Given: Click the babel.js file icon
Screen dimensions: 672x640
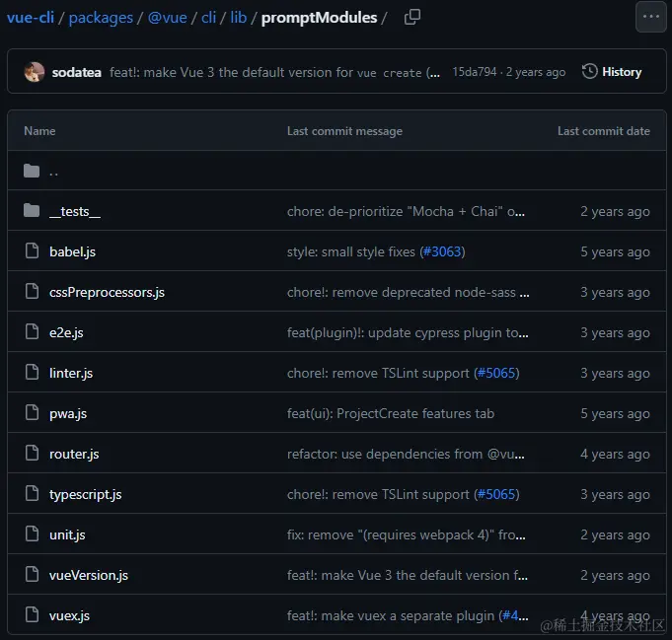Looking at the screenshot, I should point(32,251).
